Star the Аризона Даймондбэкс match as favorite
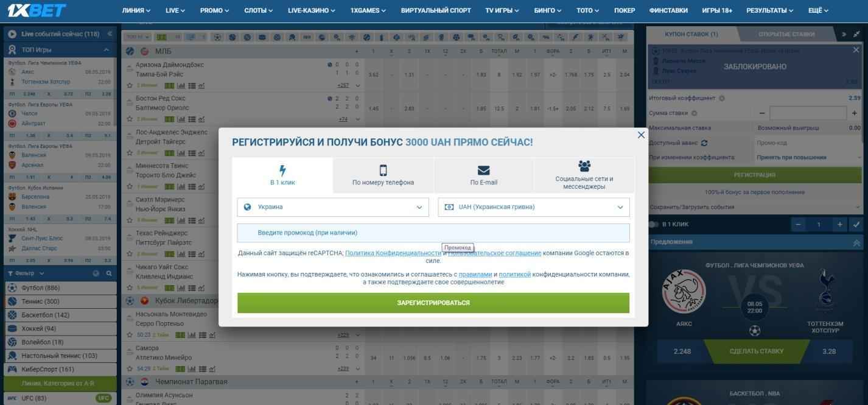868x405 pixels. (130, 85)
